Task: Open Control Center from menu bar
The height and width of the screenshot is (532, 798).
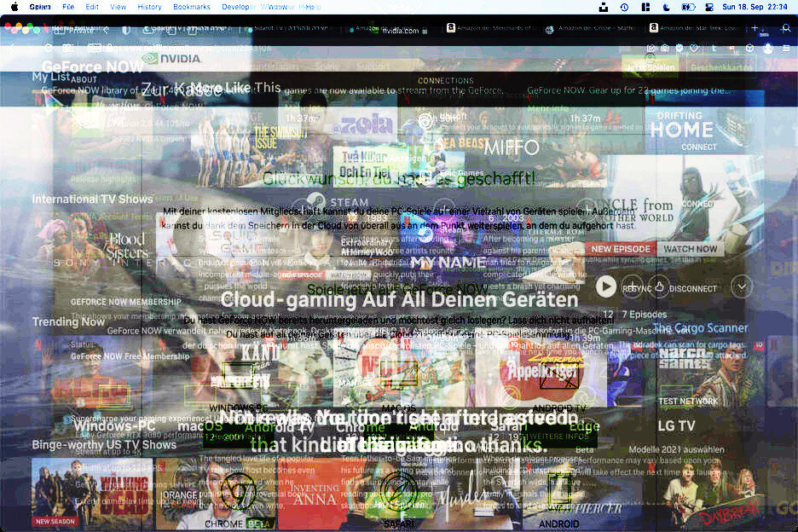Action: [x=709, y=7]
